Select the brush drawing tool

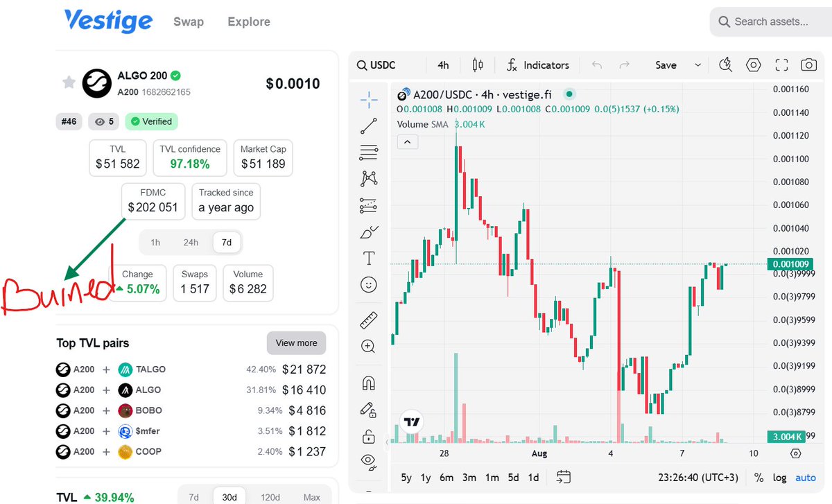tap(370, 232)
